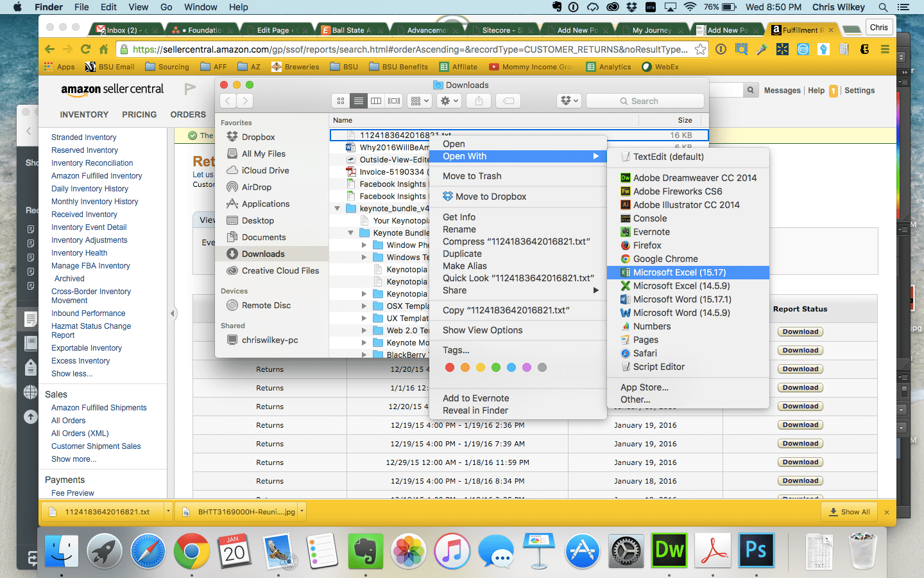Switch Finder to icon view

pos(341,101)
